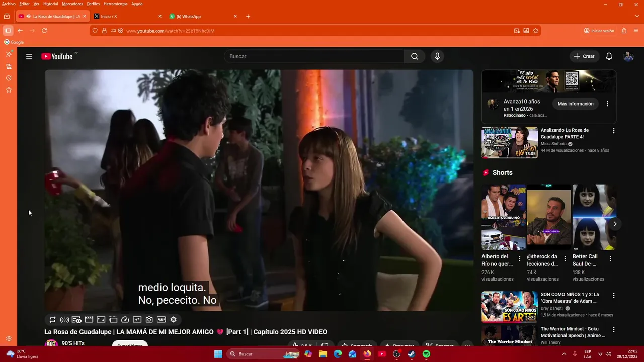Open the Historial menu
Viewport: 644px width, 362px height.
[x=50, y=4]
